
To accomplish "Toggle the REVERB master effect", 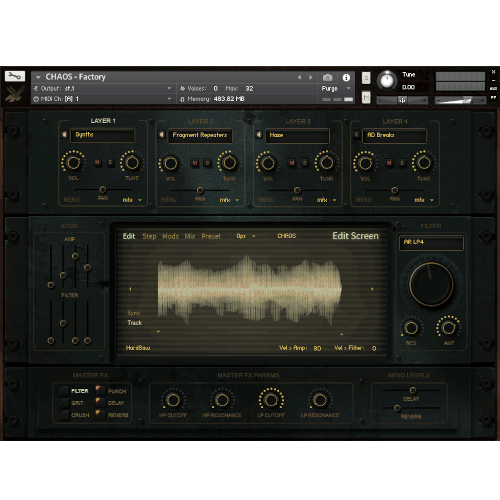I will pyautogui.click(x=100, y=415).
